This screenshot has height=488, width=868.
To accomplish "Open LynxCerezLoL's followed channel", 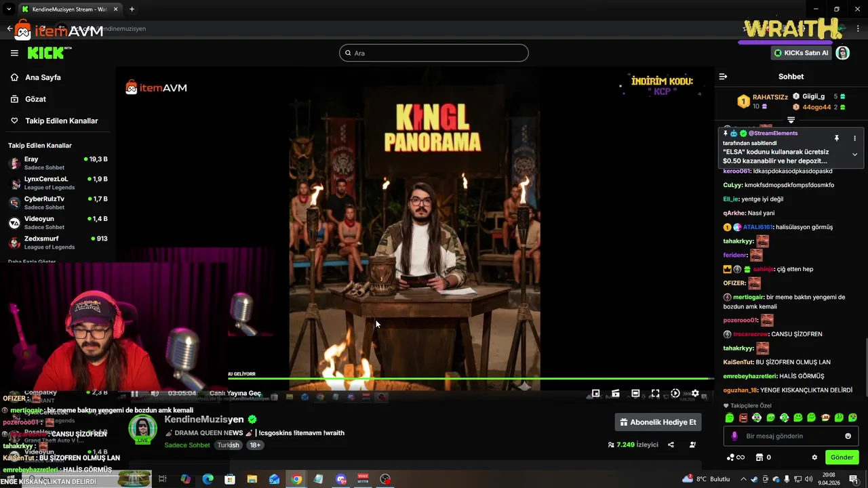I will coord(58,183).
